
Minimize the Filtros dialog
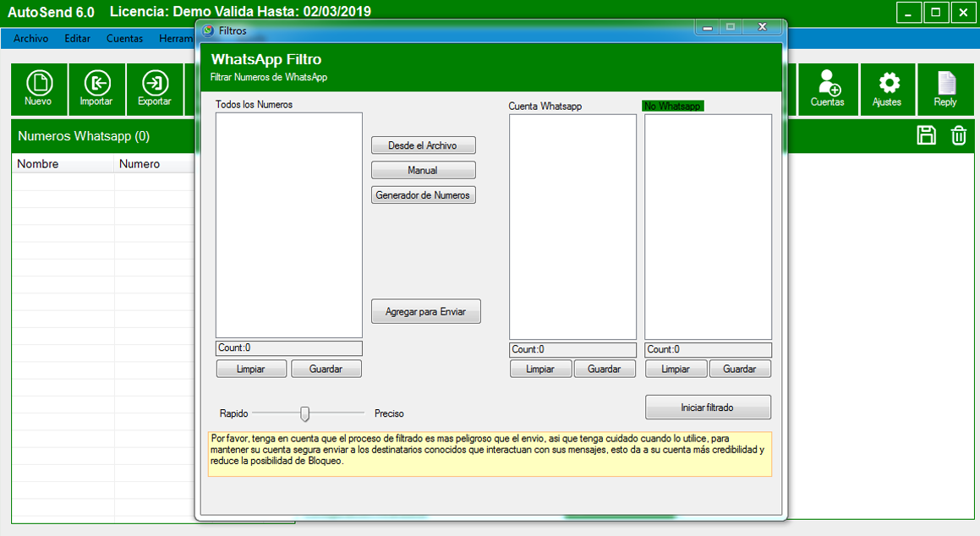[x=708, y=27]
